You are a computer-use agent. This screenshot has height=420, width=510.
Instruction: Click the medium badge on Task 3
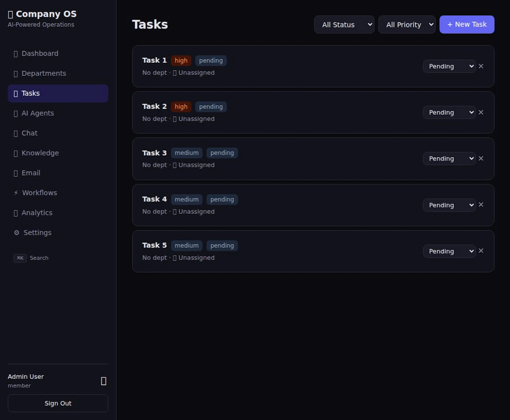point(187,153)
